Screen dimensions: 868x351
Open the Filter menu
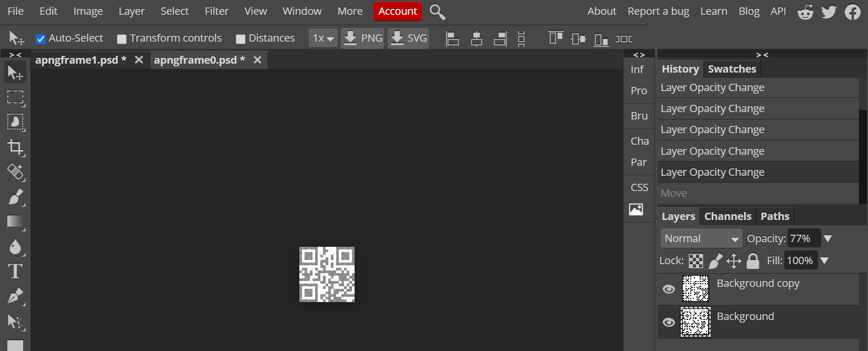click(x=217, y=11)
